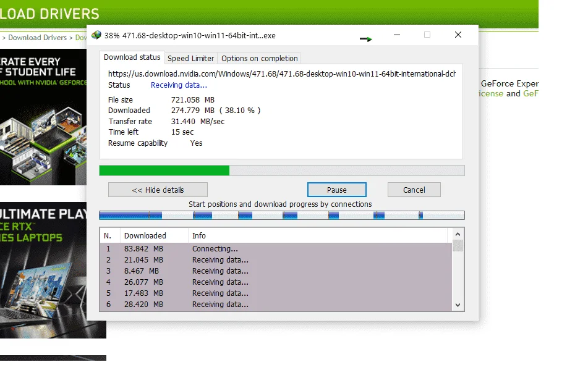588x391 pixels.
Task: Open the Options on completion tab
Action: pyautogui.click(x=260, y=59)
